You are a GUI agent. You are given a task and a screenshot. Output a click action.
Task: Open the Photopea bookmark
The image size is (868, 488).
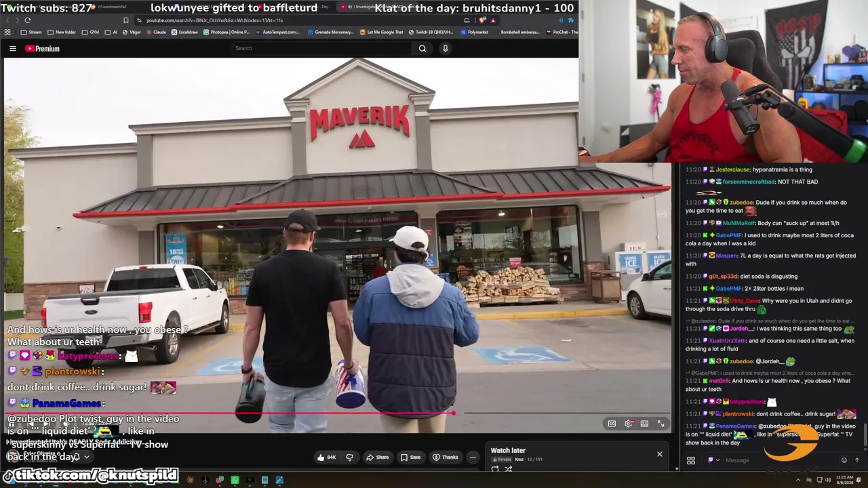pos(226,32)
